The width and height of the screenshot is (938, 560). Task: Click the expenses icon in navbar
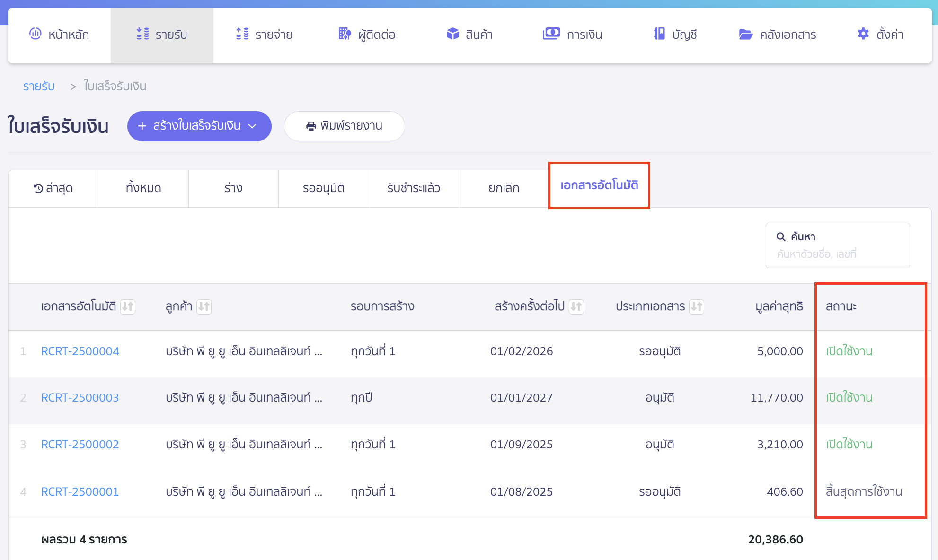(242, 34)
